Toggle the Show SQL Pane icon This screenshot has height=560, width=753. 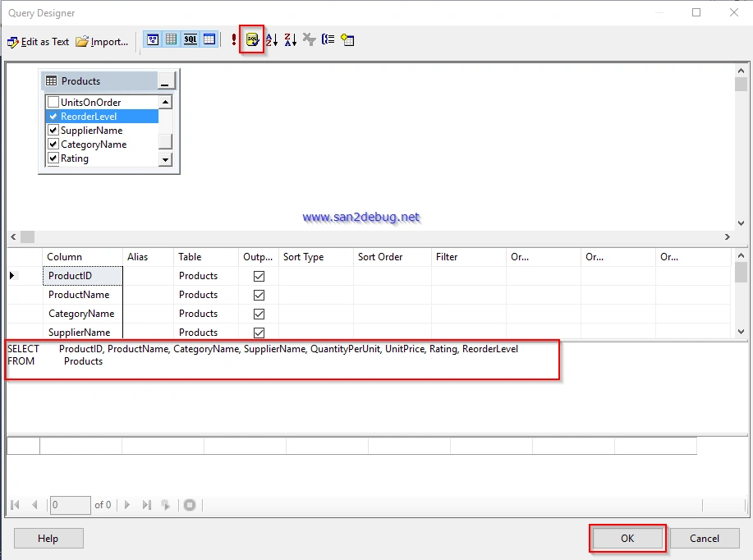[x=191, y=40]
